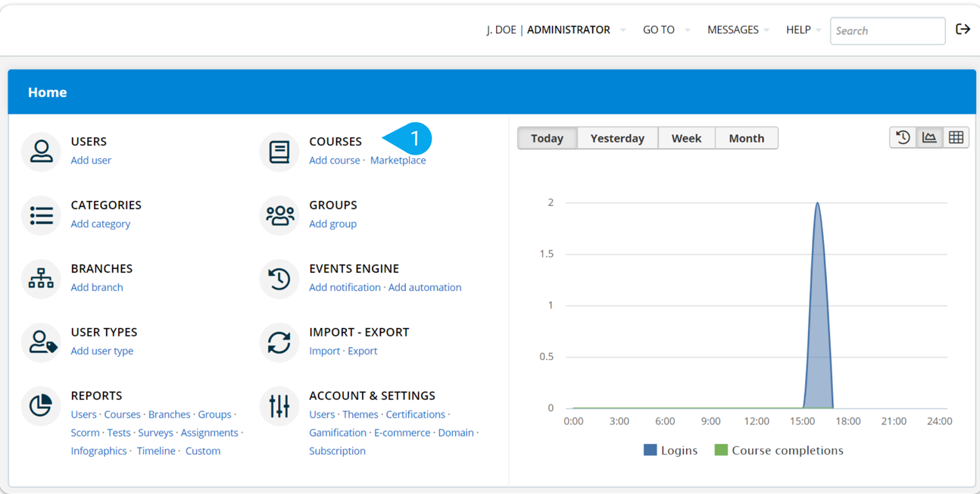Image resolution: width=980 pixels, height=494 pixels.
Task: Click the logout arrow icon
Action: pos(963,30)
